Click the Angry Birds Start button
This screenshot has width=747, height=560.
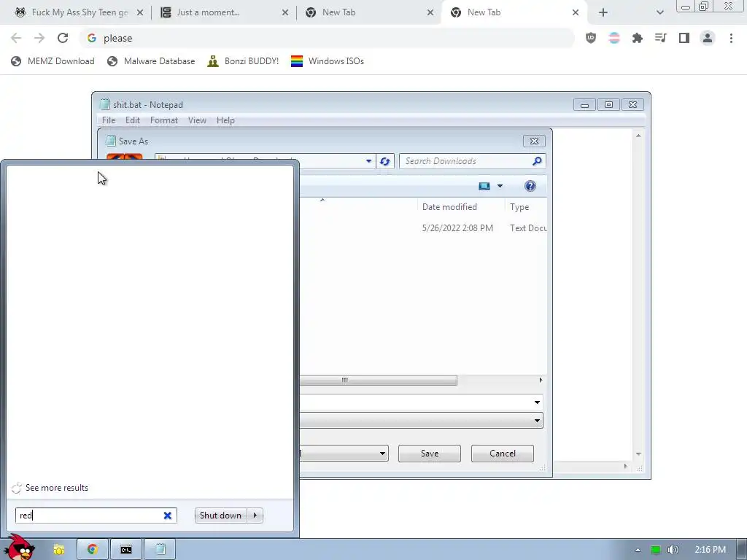(x=21, y=548)
